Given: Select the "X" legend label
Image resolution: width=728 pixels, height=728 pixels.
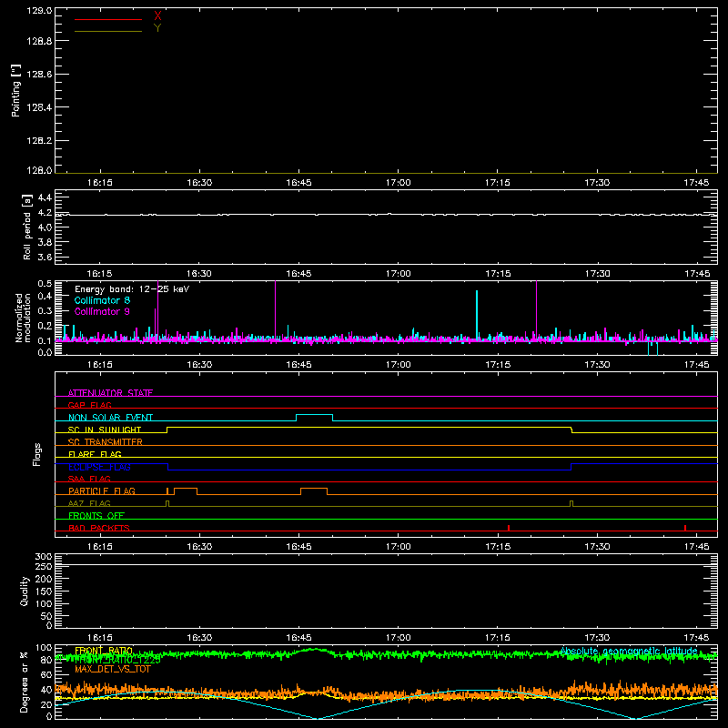Looking at the screenshot, I should pos(157,16).
